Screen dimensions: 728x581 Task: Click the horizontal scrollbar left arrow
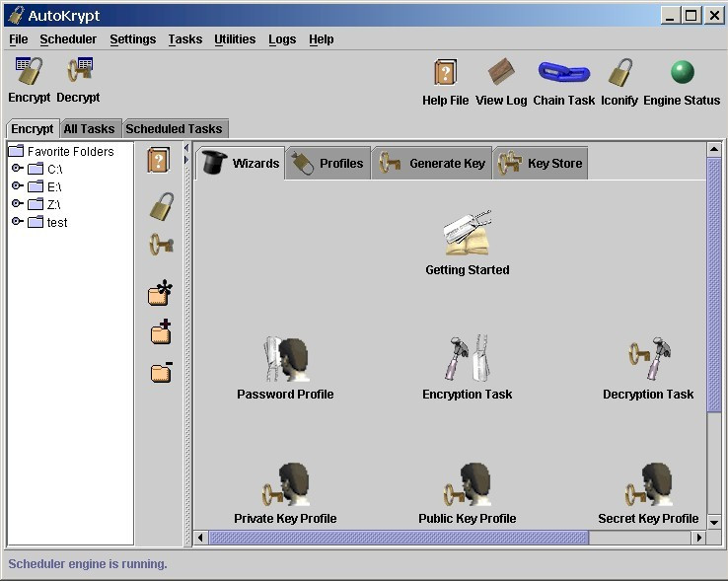200,538
